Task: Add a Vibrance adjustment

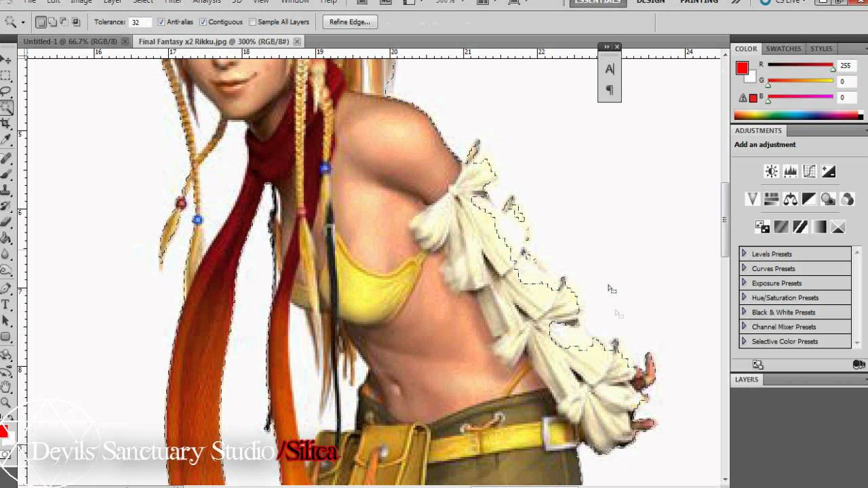Action: [752, 199]
